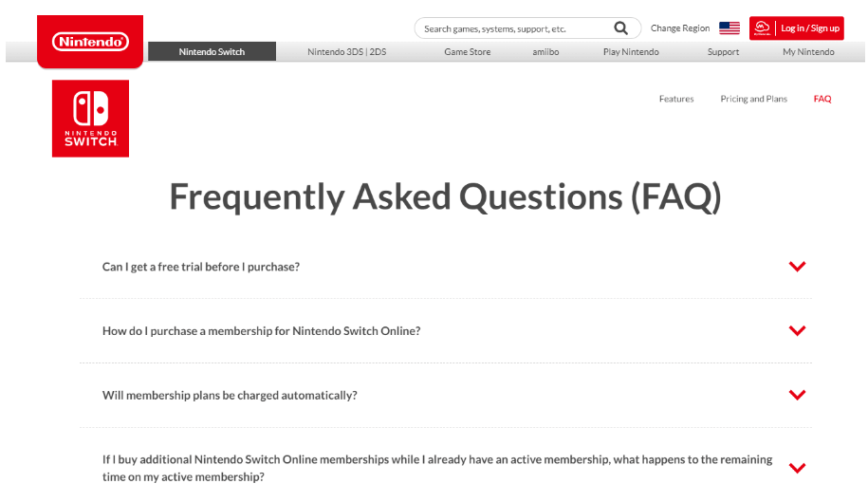Image resolution: width=868 pixels, height=502 pixels.
Task: Open the Change Region link
Action: 680,28
